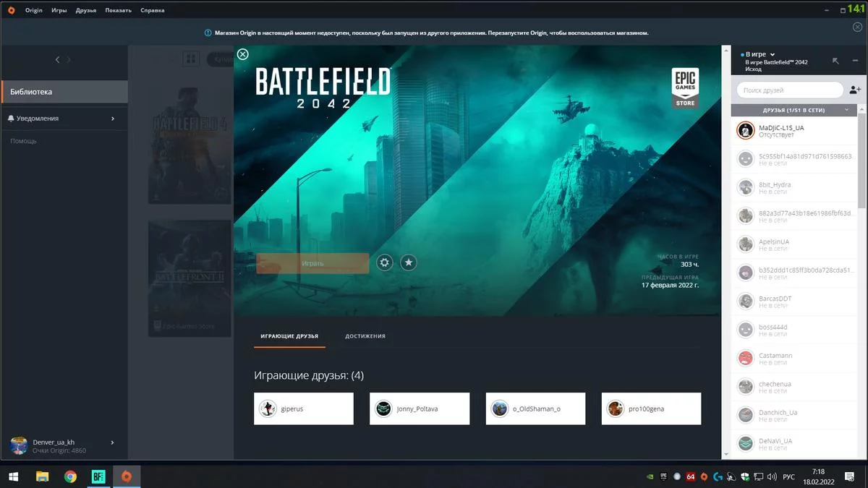This screenshot has height=488, width=868.
Task: Go back with the left arrow
Action: click(x=58, y=60)
